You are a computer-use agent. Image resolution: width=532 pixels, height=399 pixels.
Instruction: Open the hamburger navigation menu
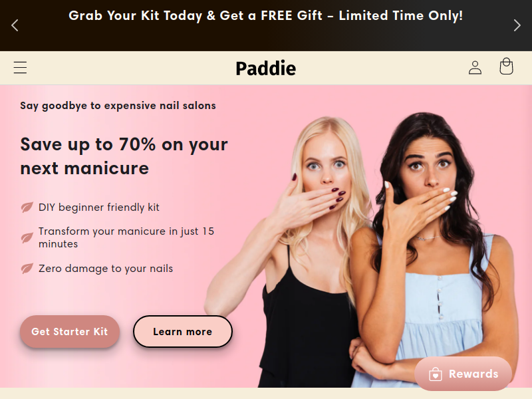20,68
